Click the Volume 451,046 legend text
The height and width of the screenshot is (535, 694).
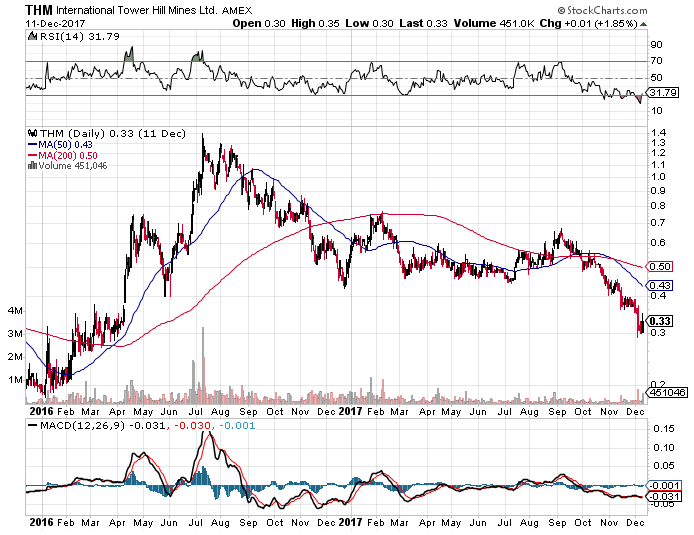[x=73, y=166]
